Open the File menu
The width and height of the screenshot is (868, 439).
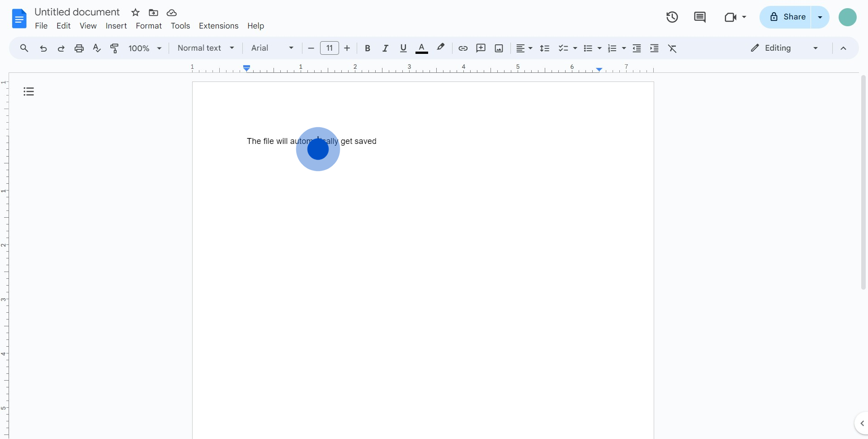tap(41, 26)
